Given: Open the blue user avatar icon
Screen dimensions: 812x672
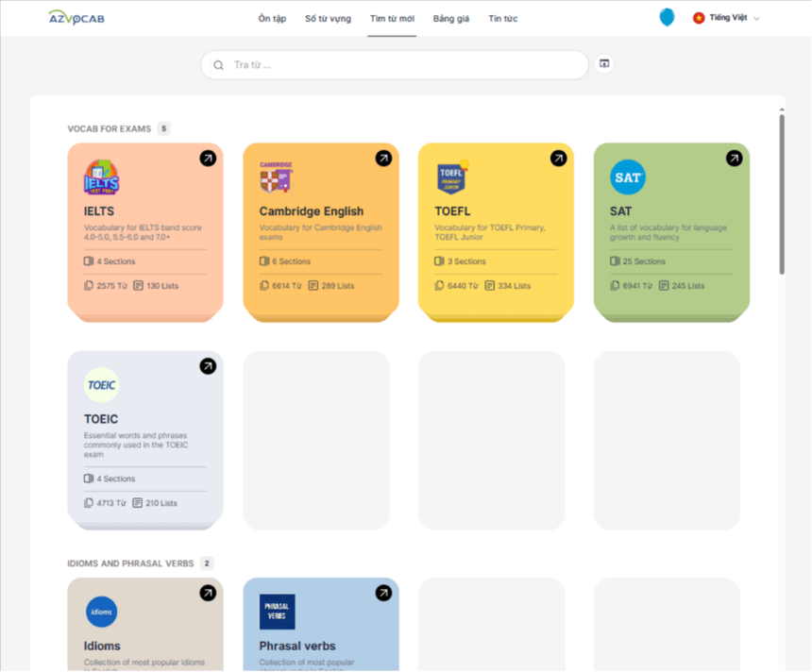Looking at the screenshot, I should 667,17.
